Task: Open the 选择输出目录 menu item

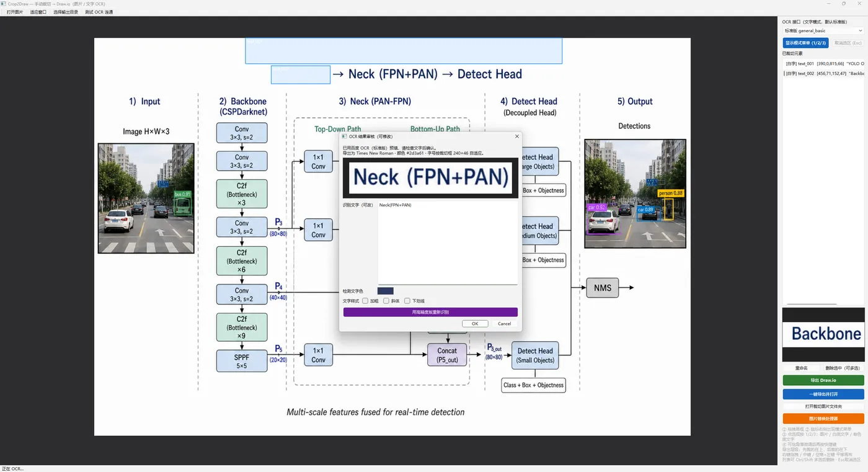Action: (66, 12)
